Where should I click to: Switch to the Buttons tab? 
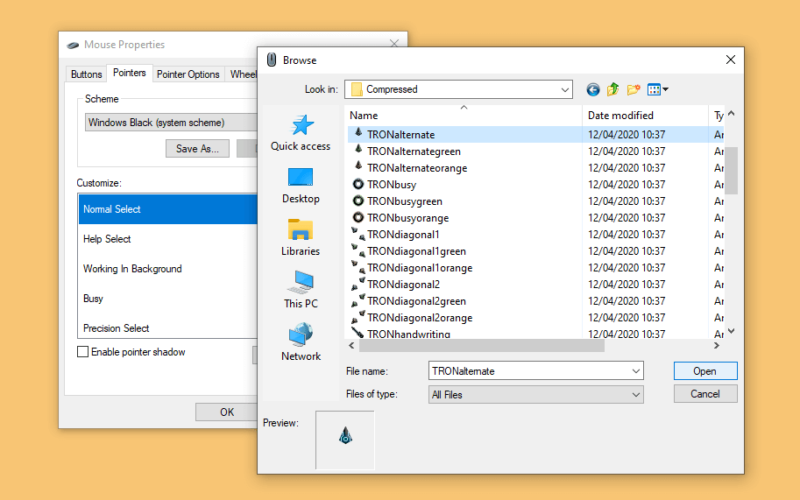pos(86,74)
